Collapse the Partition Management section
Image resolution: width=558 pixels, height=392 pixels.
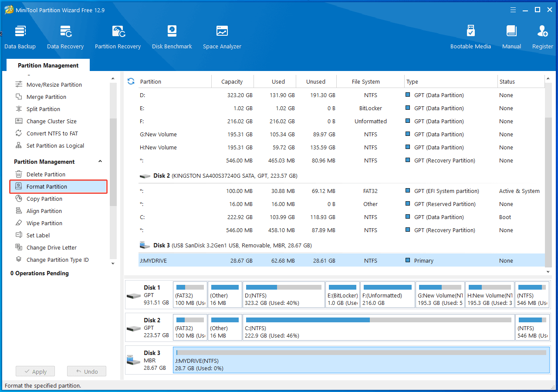pos(100,162)
